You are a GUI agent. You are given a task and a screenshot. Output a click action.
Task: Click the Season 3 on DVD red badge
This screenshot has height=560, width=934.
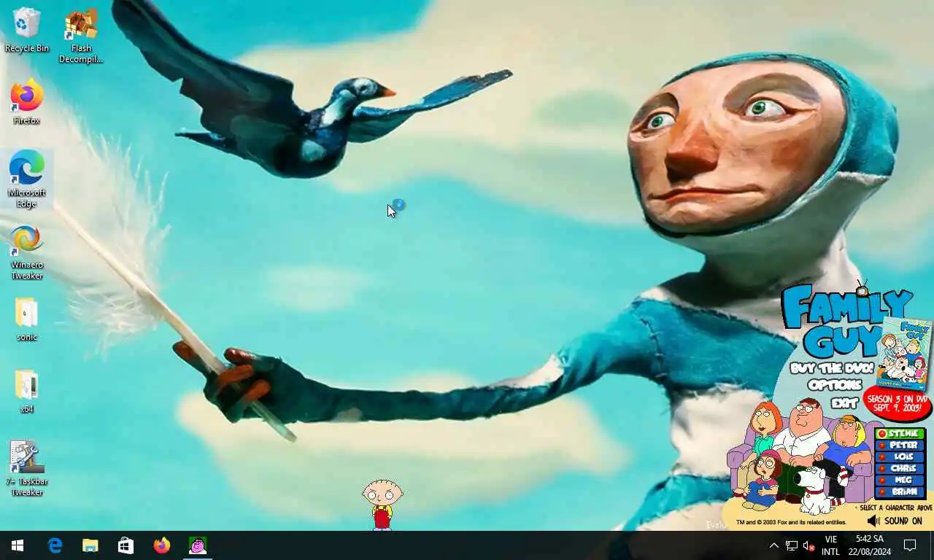tap(898, 404)
